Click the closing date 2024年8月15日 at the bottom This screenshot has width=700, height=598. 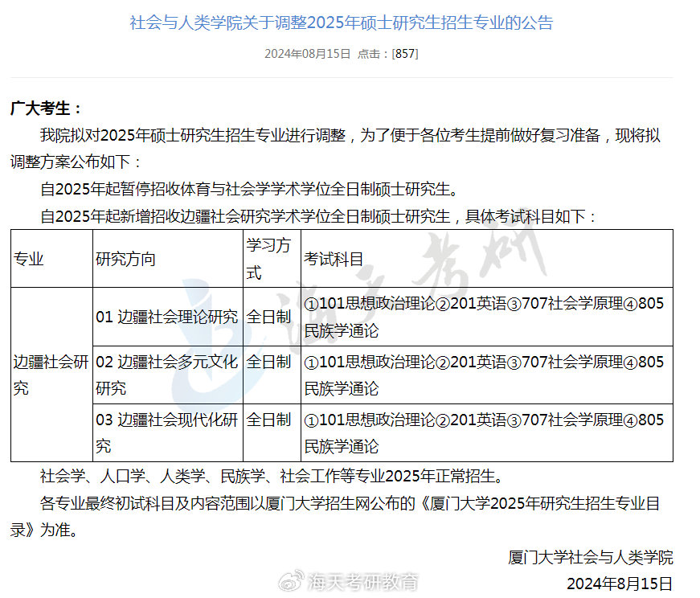(x=619, y=583)
